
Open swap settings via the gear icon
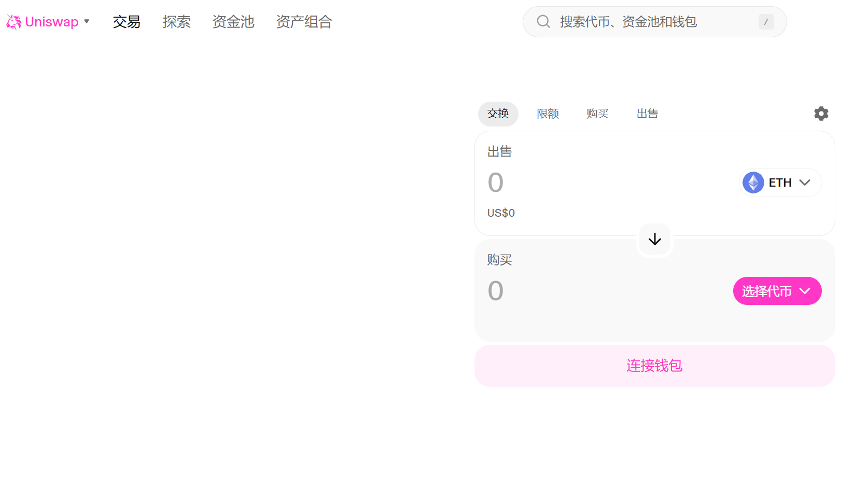point(821,114)
